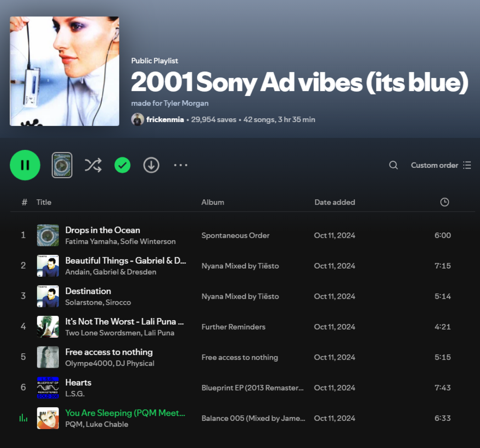This screenshot has width=480, height=448.
Task: Download the playlist for offline listening
Action: pos(151,165)
